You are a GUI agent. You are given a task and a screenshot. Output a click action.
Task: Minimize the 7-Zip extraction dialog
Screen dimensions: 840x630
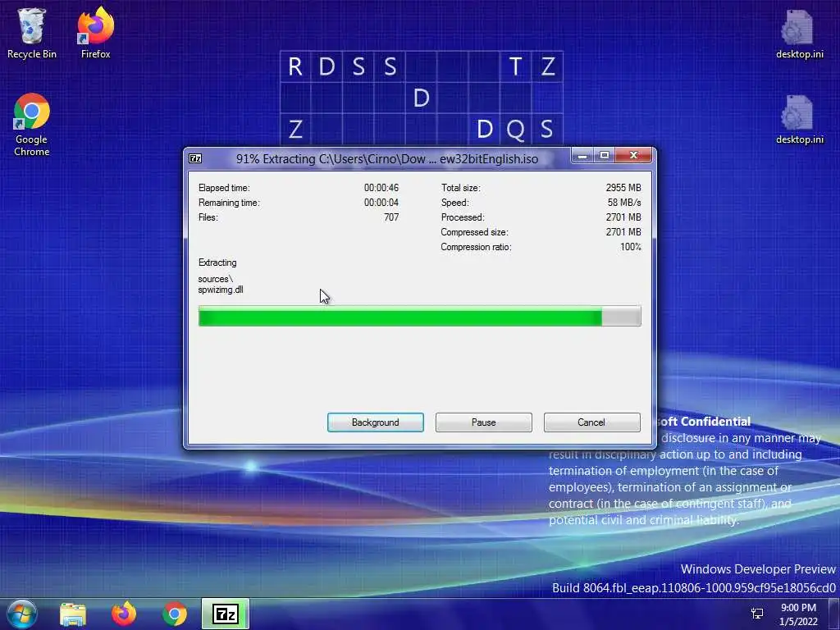point(583,155)
